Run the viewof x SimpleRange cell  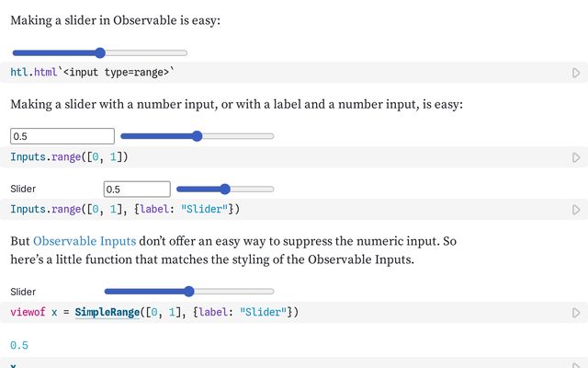tap(576, 313)
